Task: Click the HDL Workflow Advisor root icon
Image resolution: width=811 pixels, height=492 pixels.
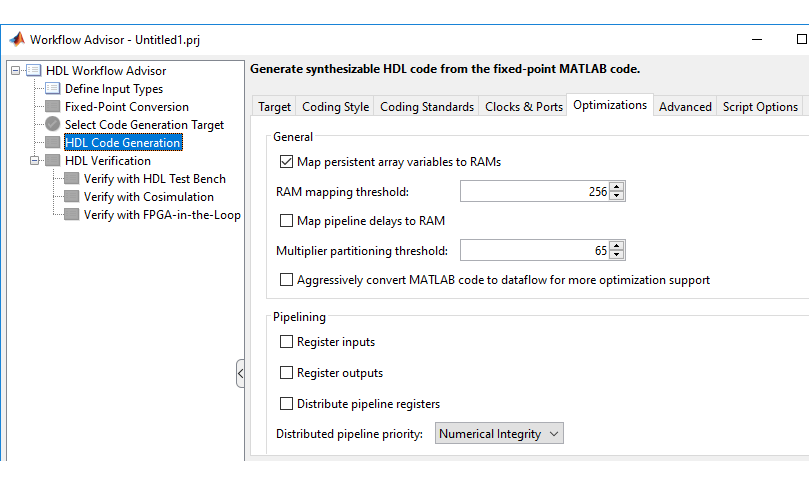Action: (33, 70)
